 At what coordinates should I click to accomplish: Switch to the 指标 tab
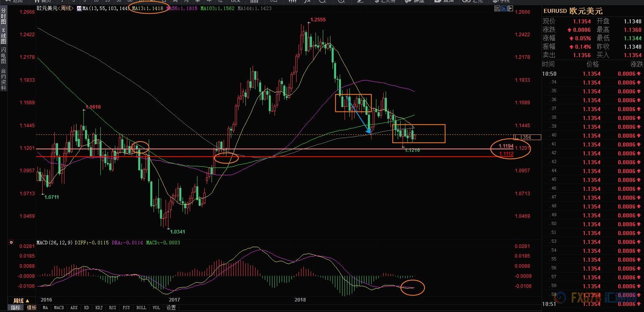coord(15,308)
